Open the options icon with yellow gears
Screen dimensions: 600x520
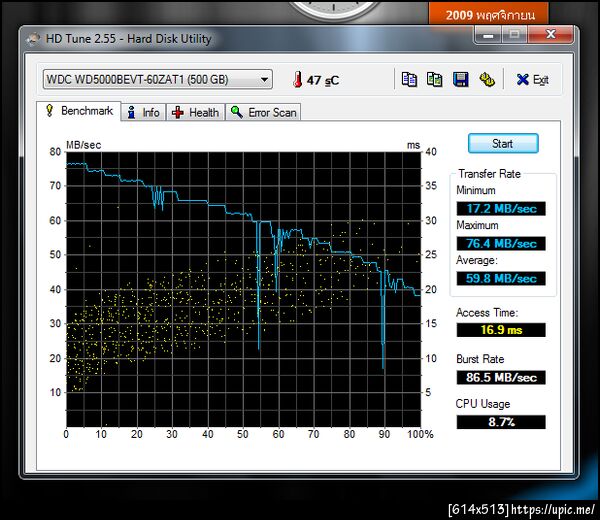pyautogui.click(x=487, y=80)
